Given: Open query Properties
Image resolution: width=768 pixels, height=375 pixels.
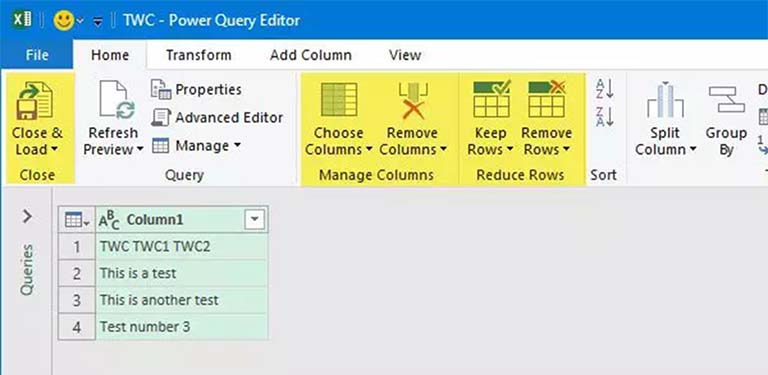Looking at the screenshot, I should pyautogui.click(x=196, y=90).
